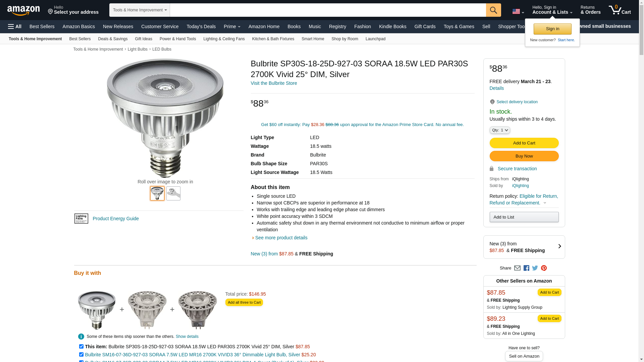Open Today's Deals in navigation bar
This screenshot has width=644, height=362.
click(201, 26)
